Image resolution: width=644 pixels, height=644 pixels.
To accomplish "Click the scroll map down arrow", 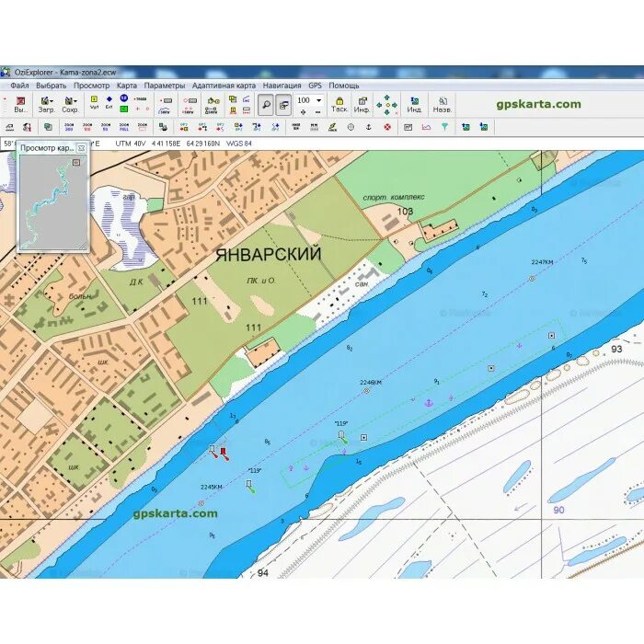I will (x=387, y=112).
